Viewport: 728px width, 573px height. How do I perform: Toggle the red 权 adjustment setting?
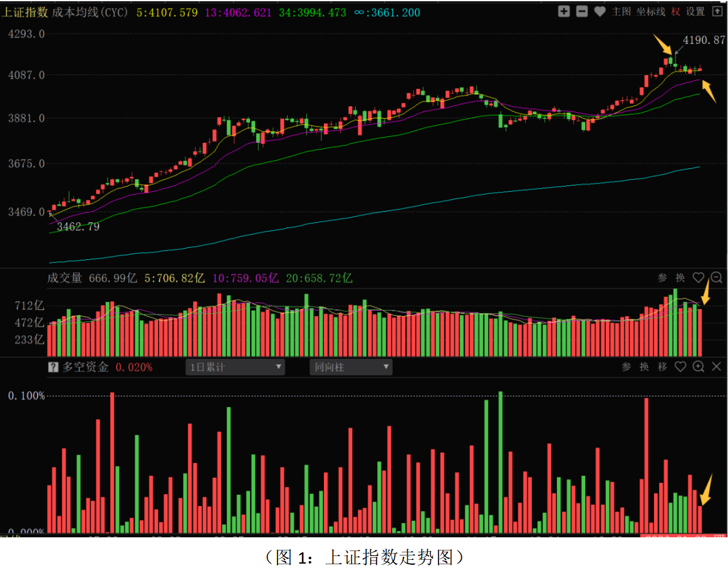coord(675,11)
